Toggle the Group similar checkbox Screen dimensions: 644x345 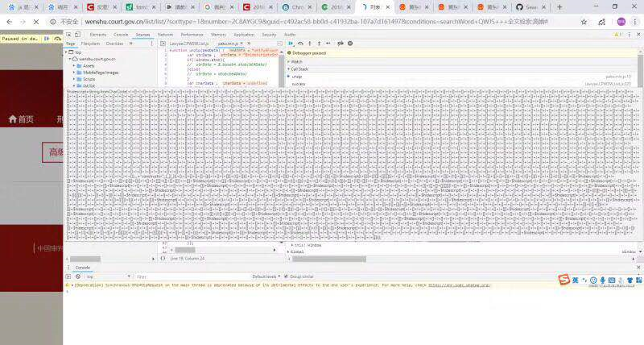click(287, 276)
